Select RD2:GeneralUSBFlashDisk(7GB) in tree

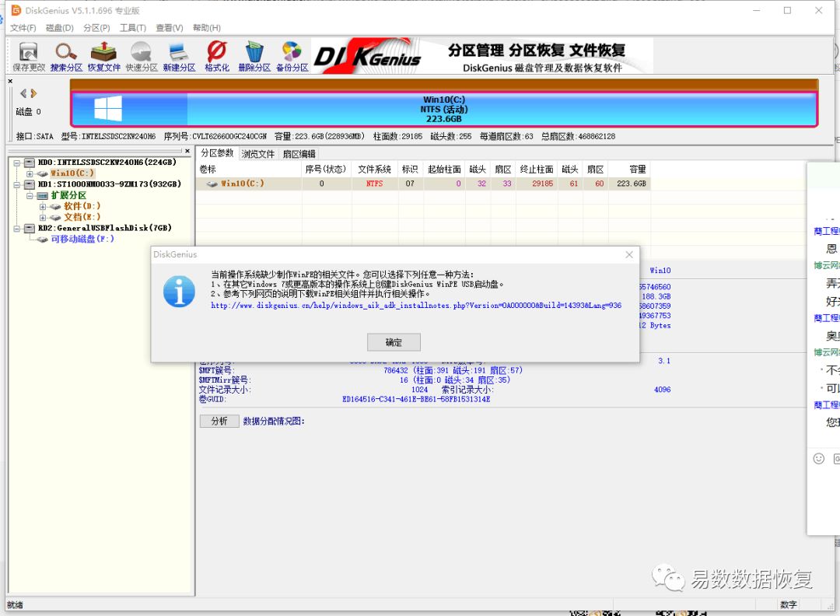(x=104, y=228)
